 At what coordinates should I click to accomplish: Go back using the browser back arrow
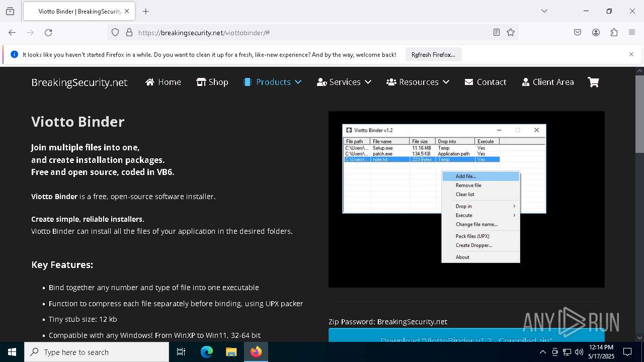pos(12,32)
